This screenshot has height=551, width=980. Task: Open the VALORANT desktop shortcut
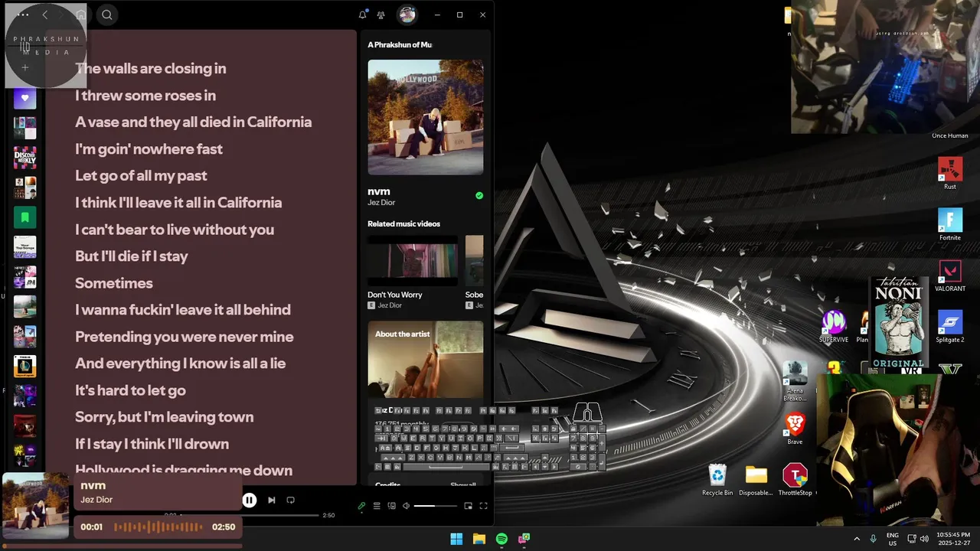(x=950, y=275)
